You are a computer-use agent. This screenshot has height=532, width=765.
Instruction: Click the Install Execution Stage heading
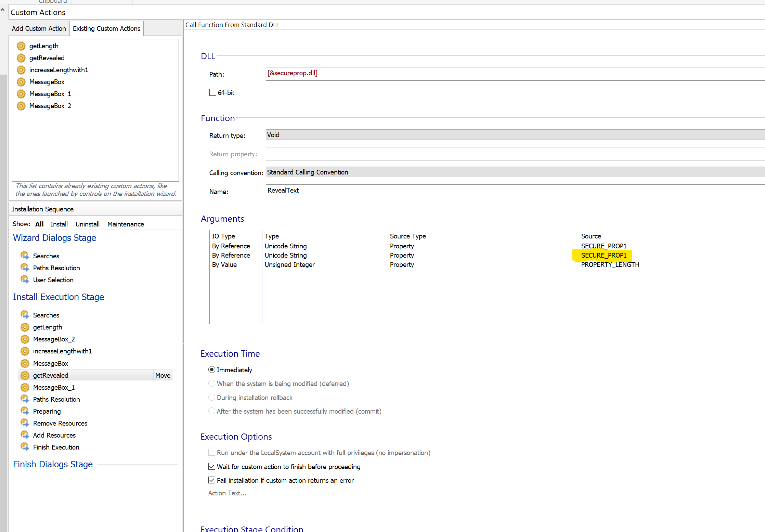[59, 297]
